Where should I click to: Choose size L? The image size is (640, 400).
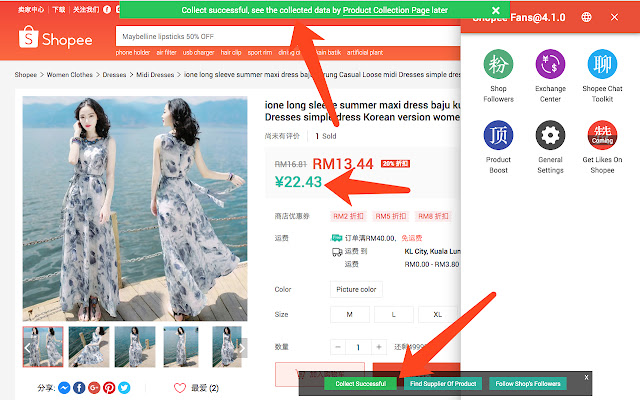tap(393, 314)
